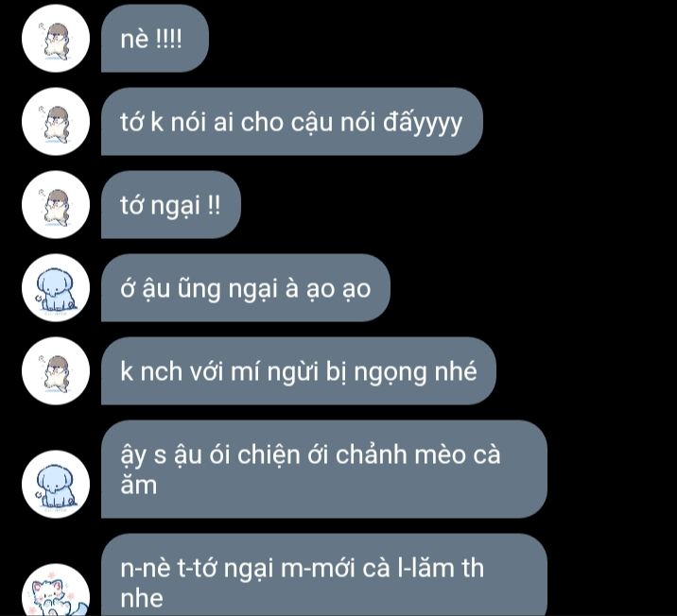
Task: Click the word "đấyyyy" in second message
Action: point(423,124)
